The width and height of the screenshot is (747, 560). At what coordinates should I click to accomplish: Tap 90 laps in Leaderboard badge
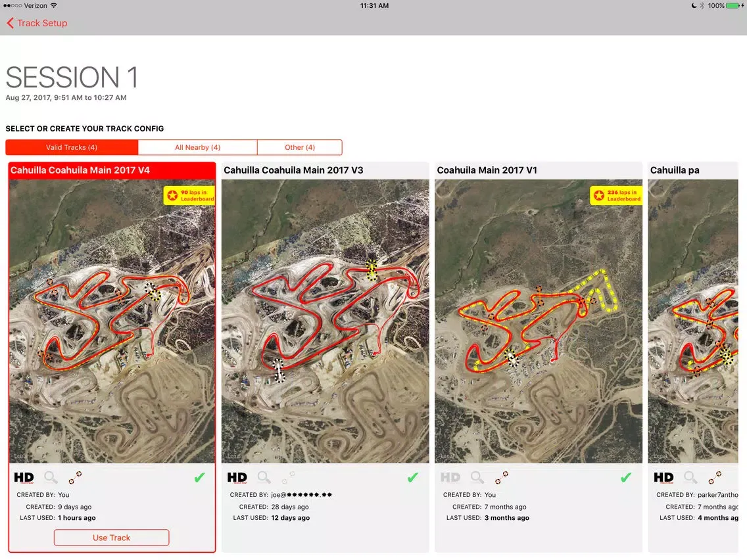[190, 195]
